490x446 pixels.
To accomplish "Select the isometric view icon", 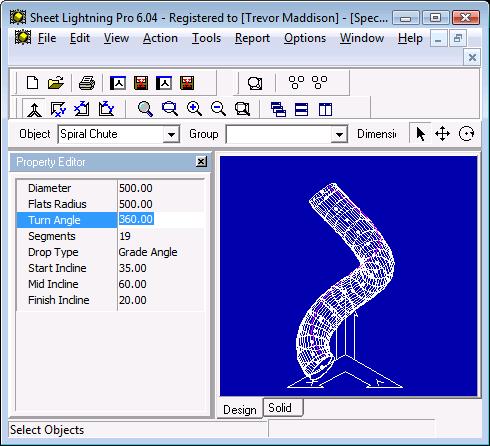I will [x=34, y=109].
